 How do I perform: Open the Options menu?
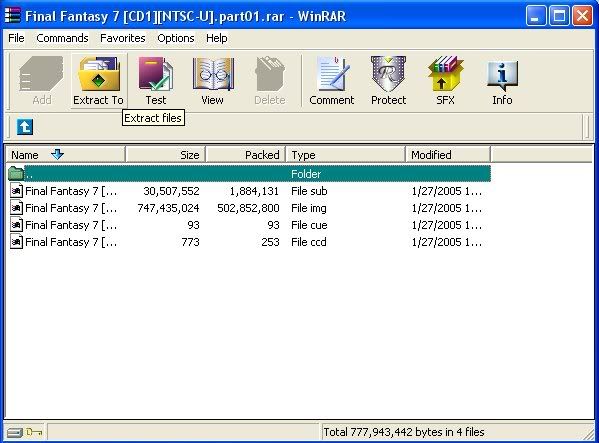(x=176, y=38)
